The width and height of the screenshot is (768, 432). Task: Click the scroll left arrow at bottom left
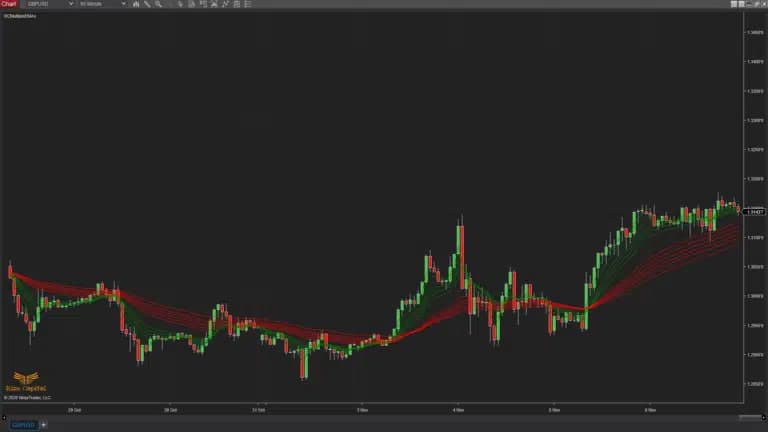point(3,416)
